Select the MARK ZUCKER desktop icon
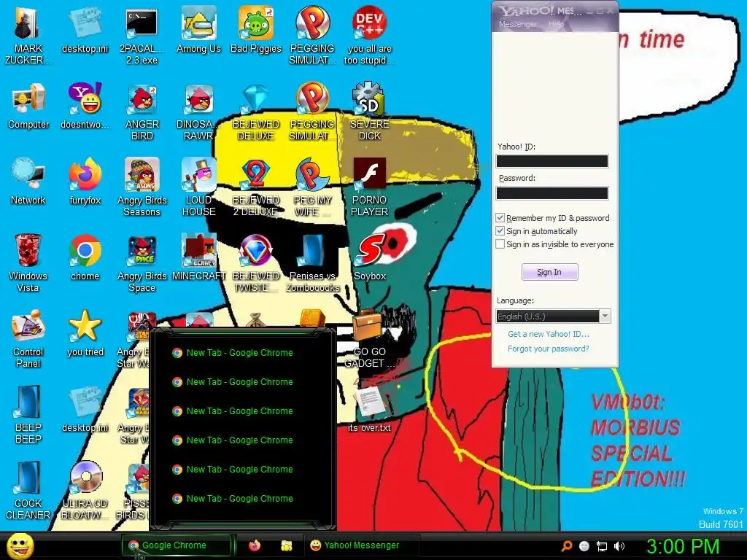This screenshot has height=560, width=747. click(28, 36)
